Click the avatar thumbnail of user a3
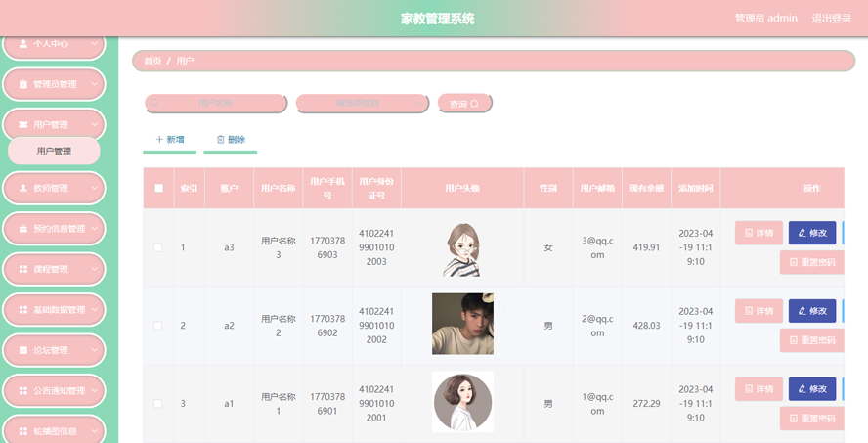The width and height of the screenshot is (868, 443). pyautogui.click(x=462, y=249)
